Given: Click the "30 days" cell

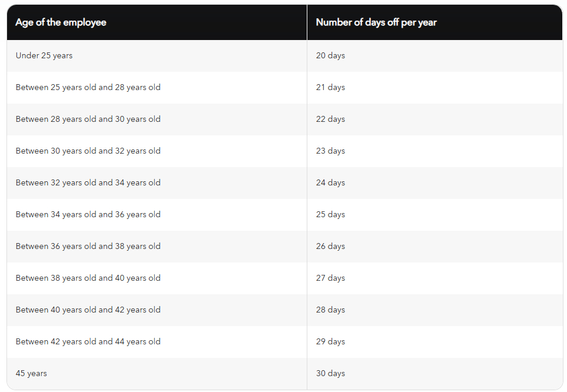Looking at the screenshot, I should click(x=330, y=373).
